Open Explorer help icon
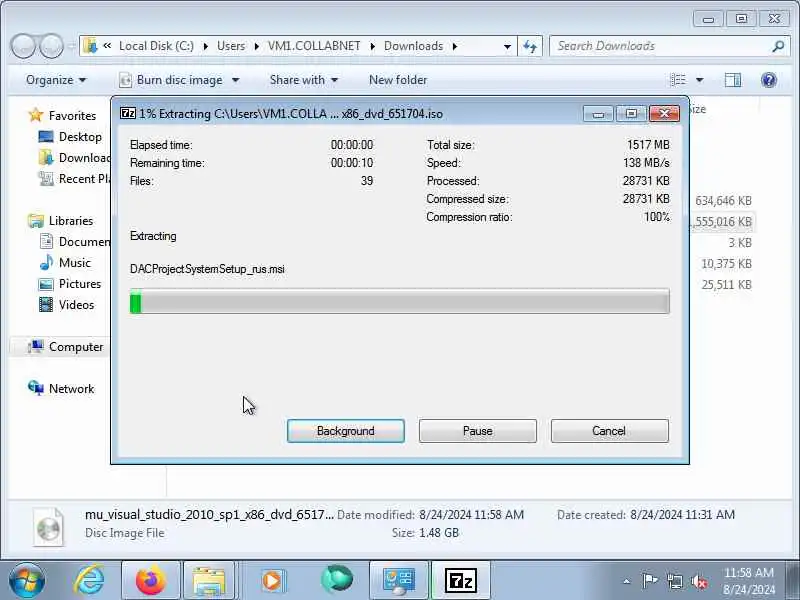This screenshot has width=800, height=600. 768,80
